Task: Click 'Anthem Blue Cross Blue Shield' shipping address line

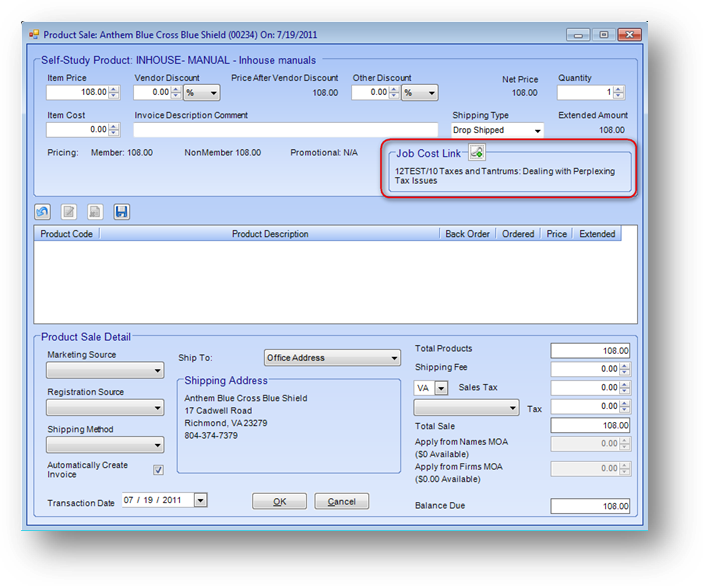Action: (246, 398)
